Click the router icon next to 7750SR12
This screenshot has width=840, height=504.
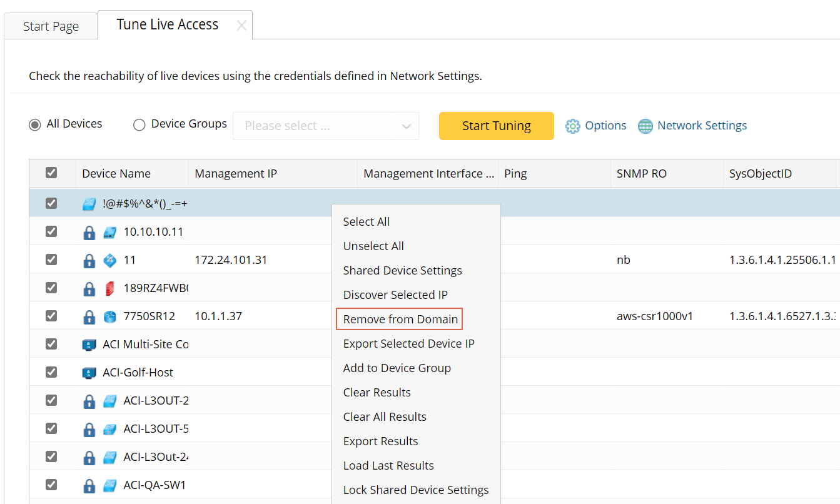coord(110,316)
